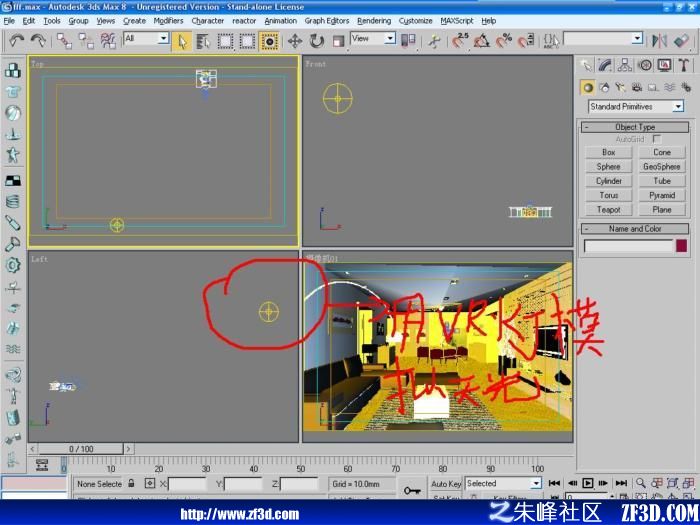Viewport: 700px width, 525px height.
Task: Switch to the Modify panel tab
Action: [605, 65]
